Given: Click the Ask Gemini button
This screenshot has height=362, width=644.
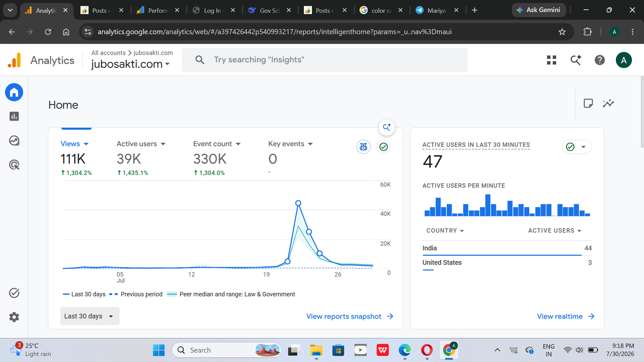Looking at the screenshot, I should click(x=539, y=10).
